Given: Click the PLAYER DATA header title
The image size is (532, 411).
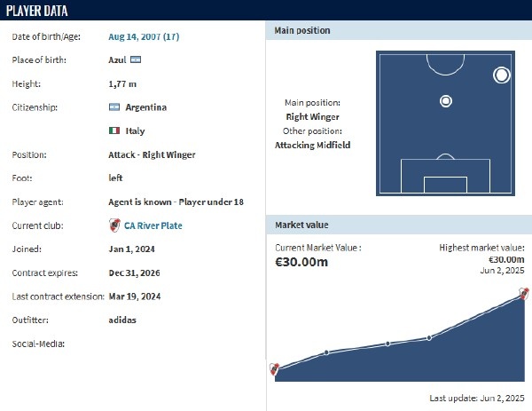Looking at the screenshot, I should click(37, 11).
